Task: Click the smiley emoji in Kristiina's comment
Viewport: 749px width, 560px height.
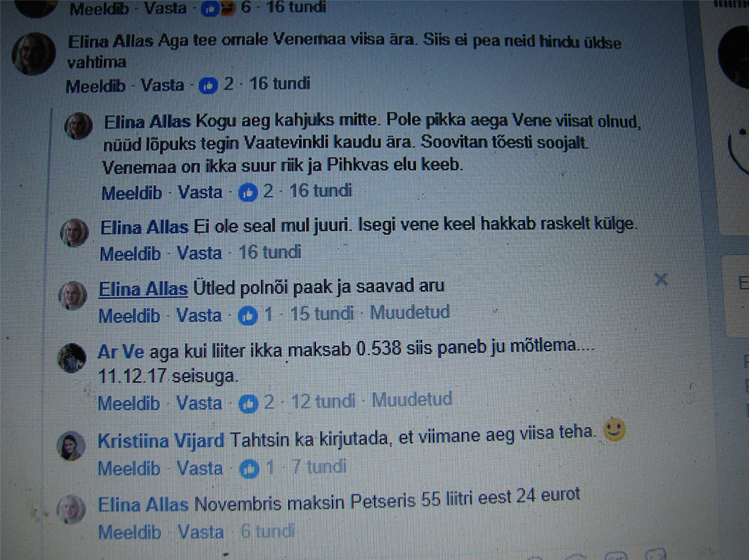Action: click(x=614, y=429)
